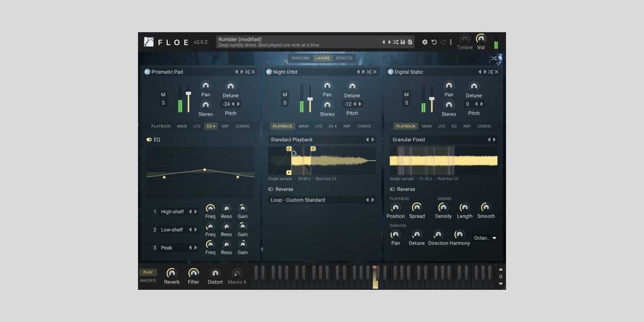Save preset as new file icon
This screenshot has width=644, height=322.
pyautogui.click(x=410, y=42)
